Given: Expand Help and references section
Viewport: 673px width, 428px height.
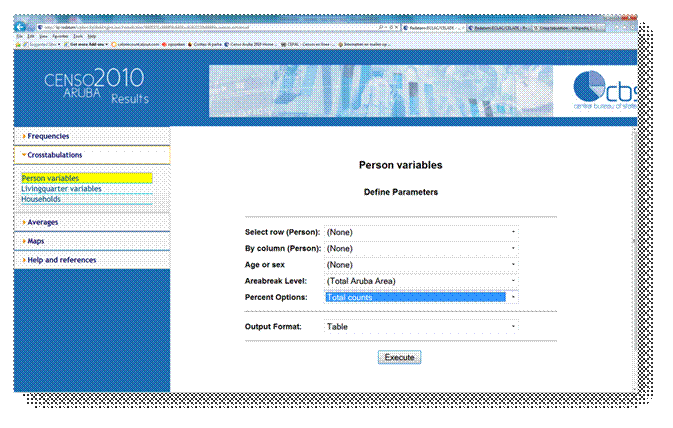Looking at the screenshot, I should [x=61, y=260].
